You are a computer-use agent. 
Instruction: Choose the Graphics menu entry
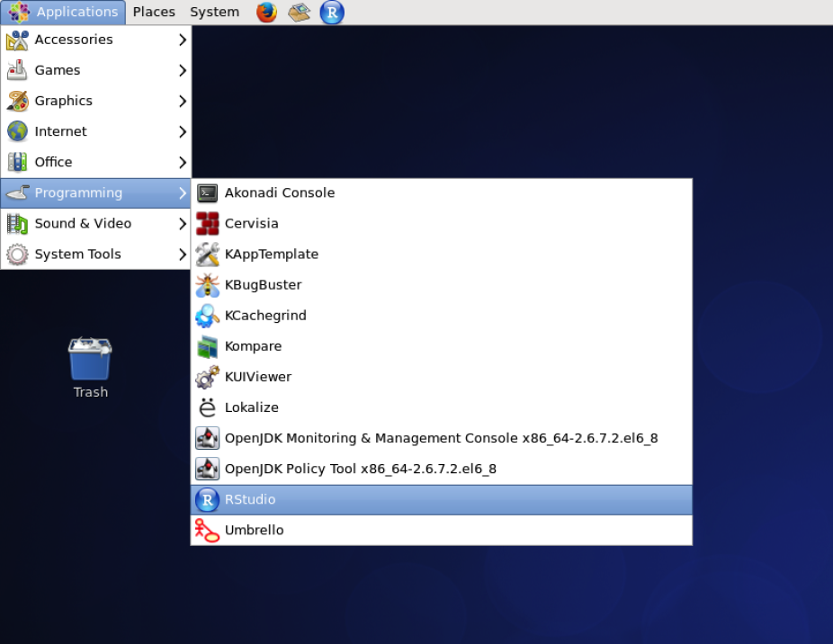(96, 101)
